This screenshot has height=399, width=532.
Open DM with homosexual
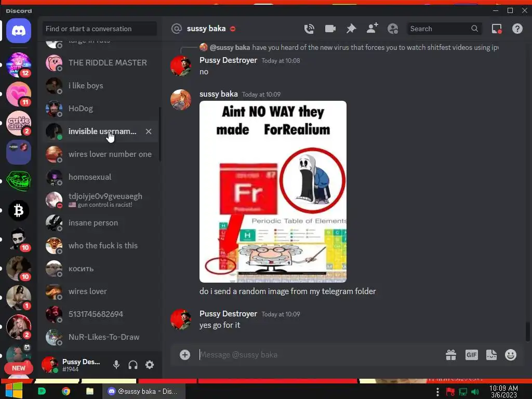(x=100, y=177)
